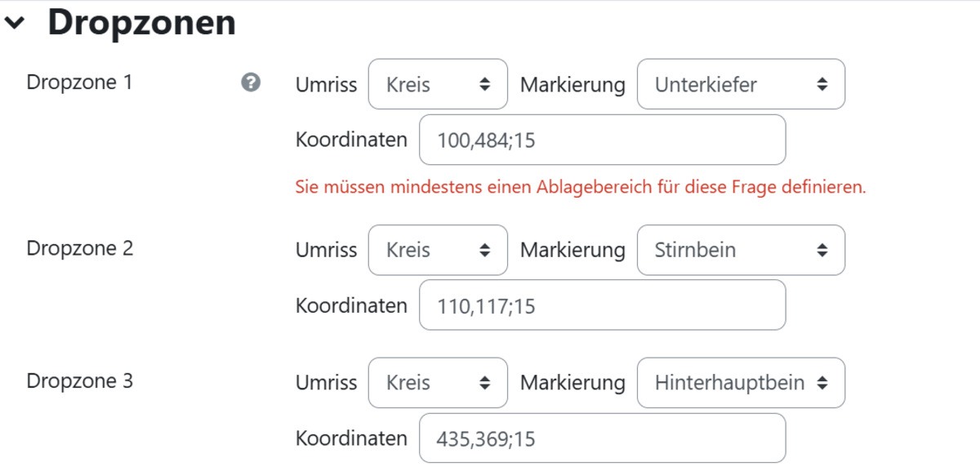This screenshot has width=980, height=476.
Task: Open the Umriss dropdown for Dropzone 1
Action: coord(438,84)
